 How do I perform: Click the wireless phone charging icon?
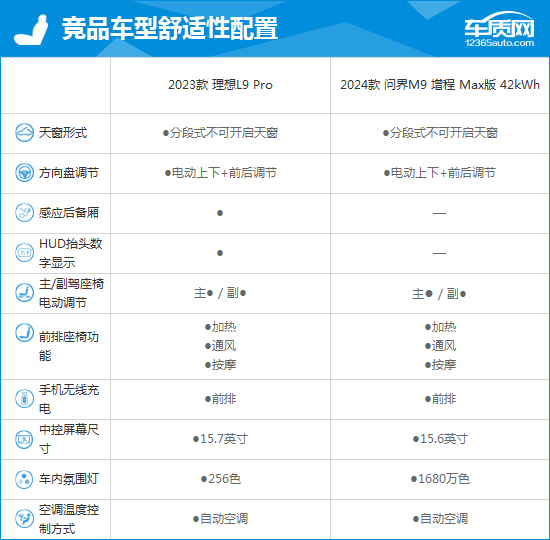click(24, 399)
